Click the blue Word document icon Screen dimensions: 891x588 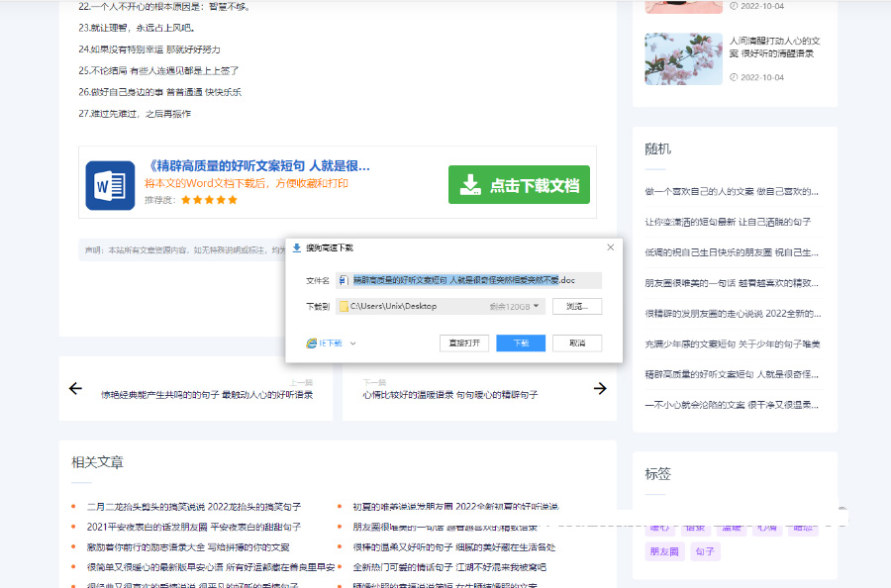coord(109,185)
